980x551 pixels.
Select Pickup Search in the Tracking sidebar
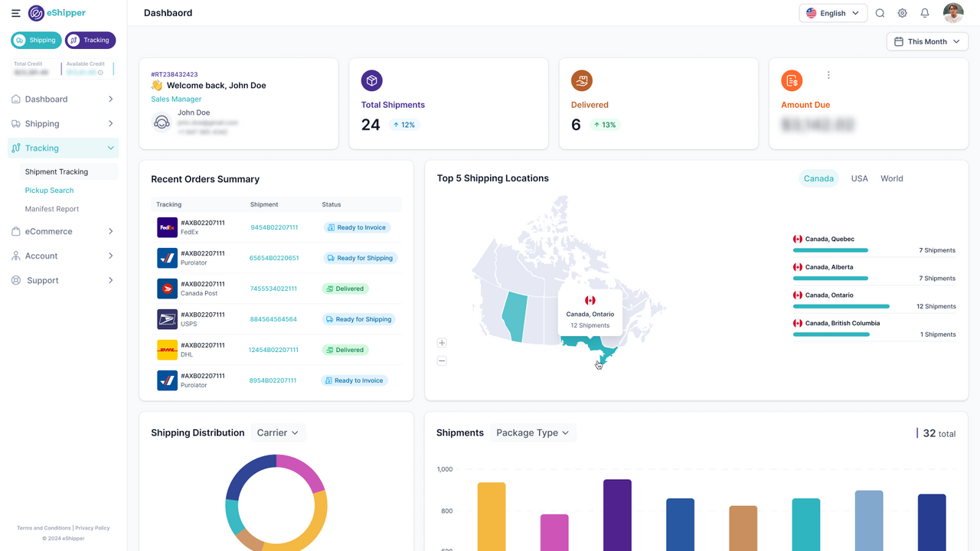point(49,190)
